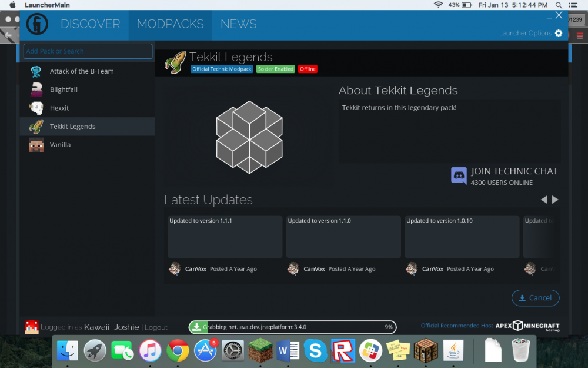
Task: Open Google Chrome from the dock
Action: (178, 350)
